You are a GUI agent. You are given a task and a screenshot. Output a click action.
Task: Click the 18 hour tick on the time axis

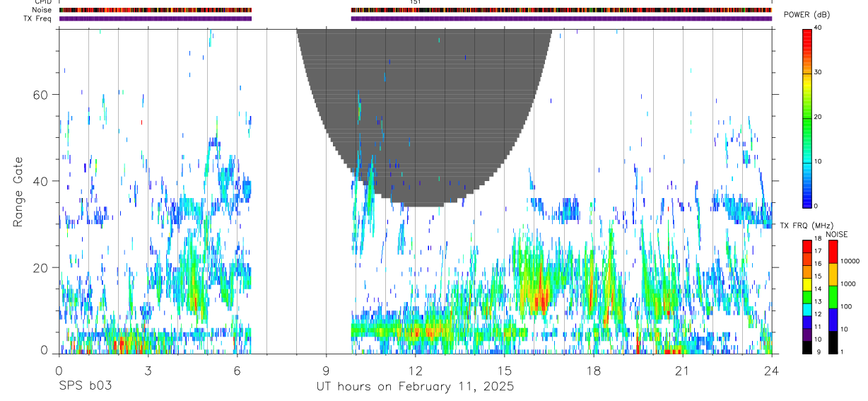click(593, 371)
